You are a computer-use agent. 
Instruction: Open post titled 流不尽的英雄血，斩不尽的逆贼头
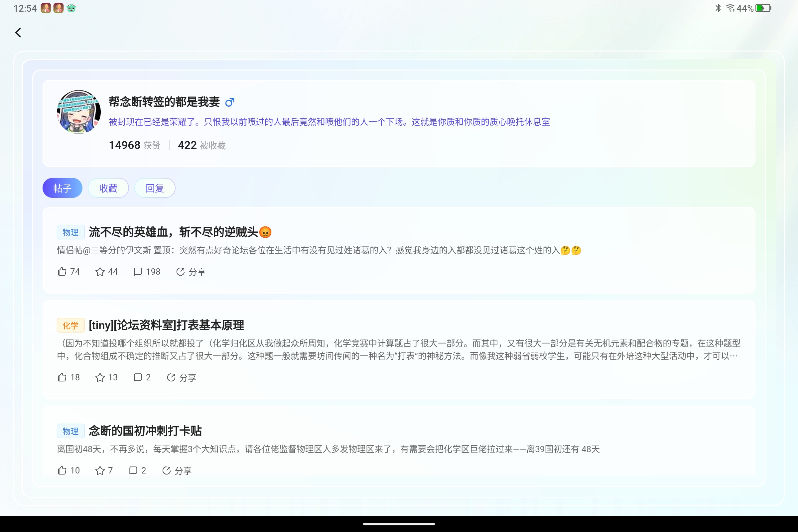[x=180, y=232]
